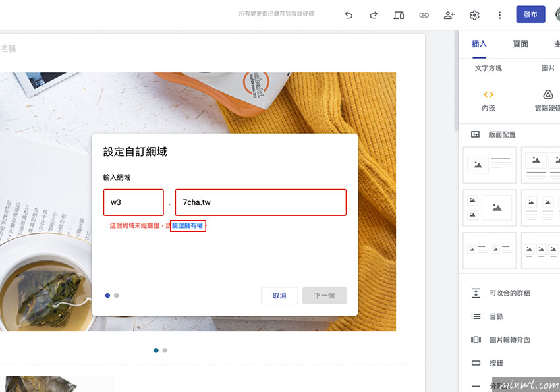Click the 輸入網域 field label
Image resolution: width=560 pixels, height=392 pixels.
tap(117, 177)
